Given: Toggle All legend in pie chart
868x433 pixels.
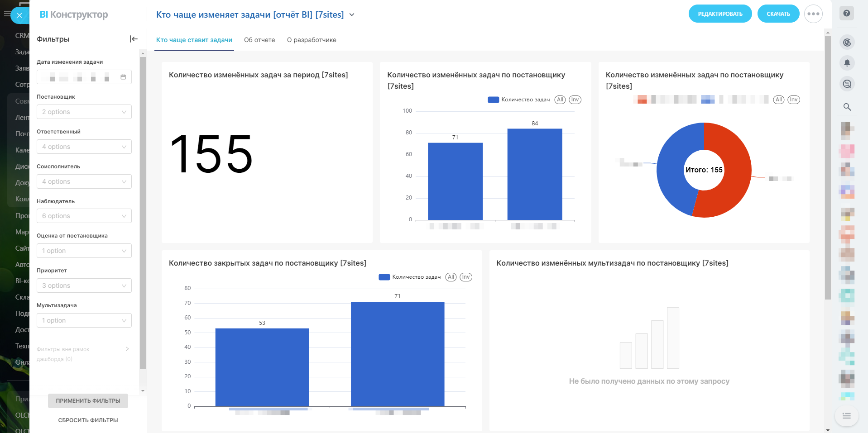Looking at the screenshot, I should pos(778,100).
